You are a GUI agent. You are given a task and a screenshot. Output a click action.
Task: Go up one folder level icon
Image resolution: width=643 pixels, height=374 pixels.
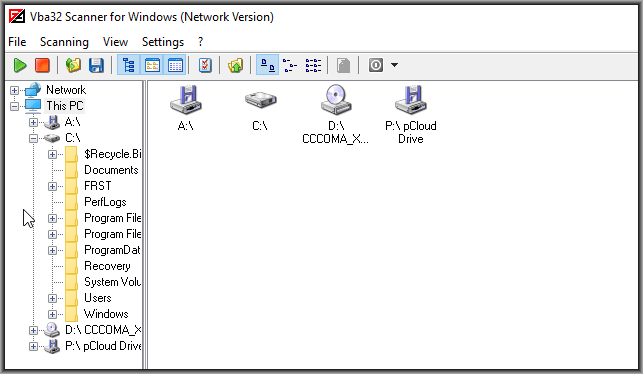coord(236,65)
